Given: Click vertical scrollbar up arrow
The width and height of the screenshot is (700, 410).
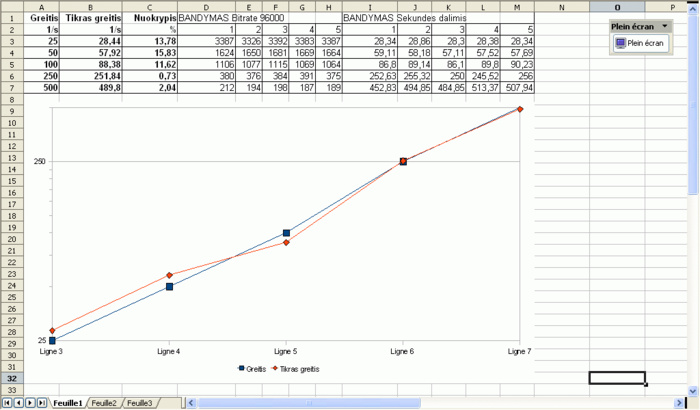Looking at the screenshot, I should click(x=693, y=8).
